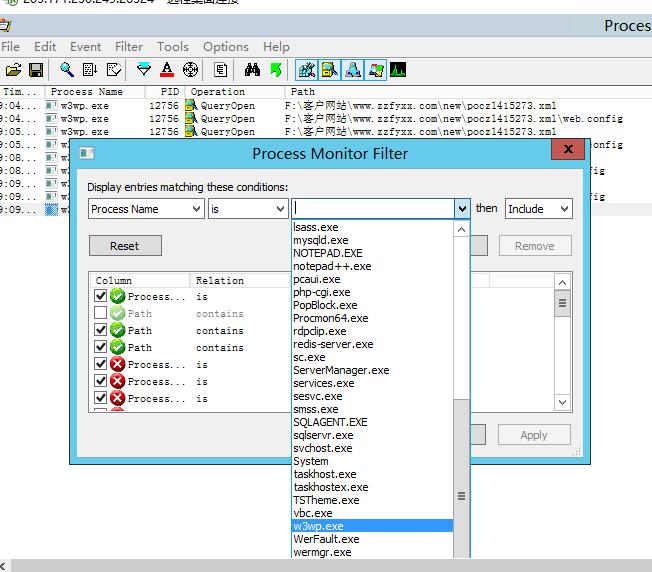Screen dimensions: 652x572
Task: Select WerFault.exe in the dropdown list
Action: click(x=373, y=539)
